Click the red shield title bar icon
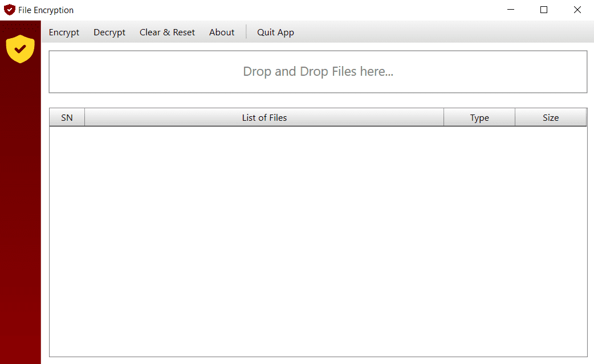 (x=10, y=10)
